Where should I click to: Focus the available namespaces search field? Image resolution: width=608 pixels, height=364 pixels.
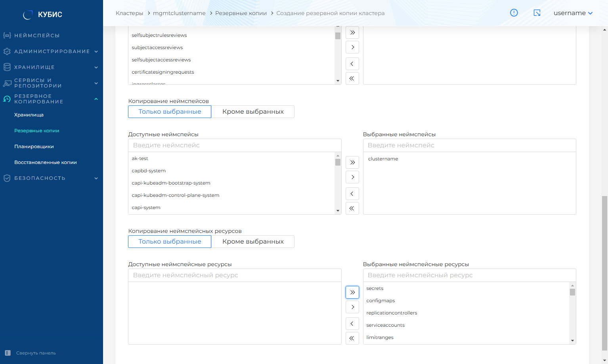pos(235,145)
